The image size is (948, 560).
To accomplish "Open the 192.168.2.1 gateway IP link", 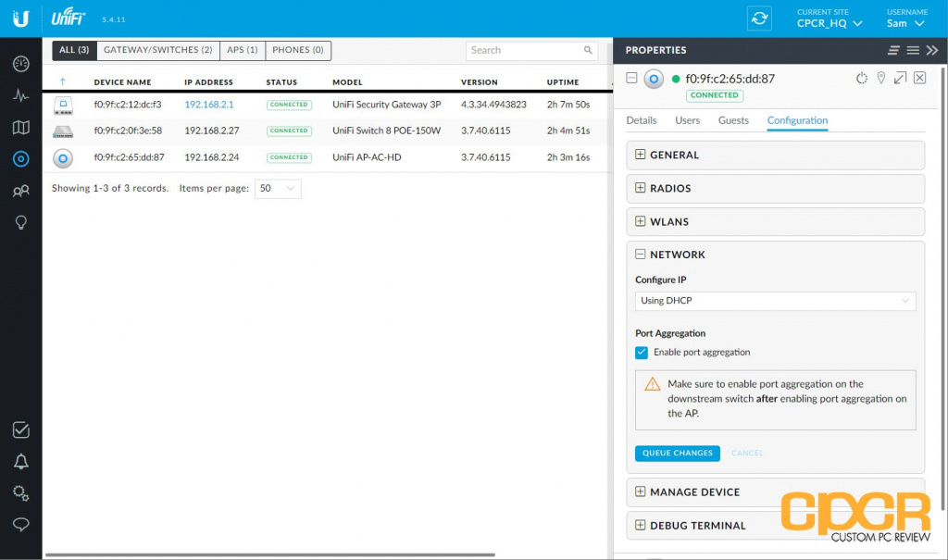I will [209, 105].
